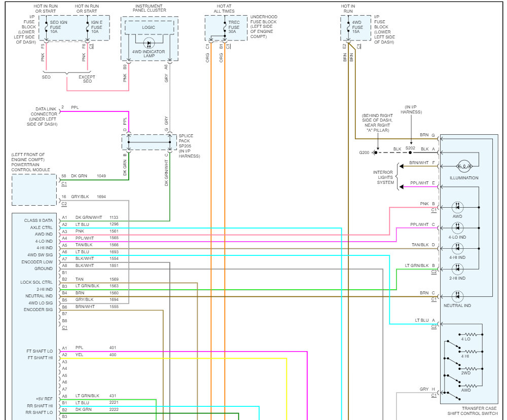Click the 'CLASS II DATA' pin label
Viewport: 507px width, 420px height.
(38, 220)
